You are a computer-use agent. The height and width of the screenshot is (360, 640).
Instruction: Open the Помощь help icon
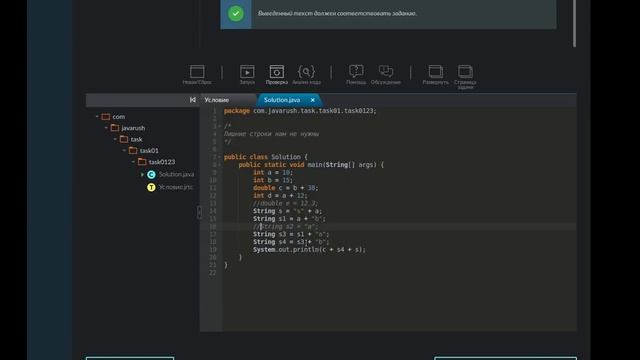pos(356,71)
